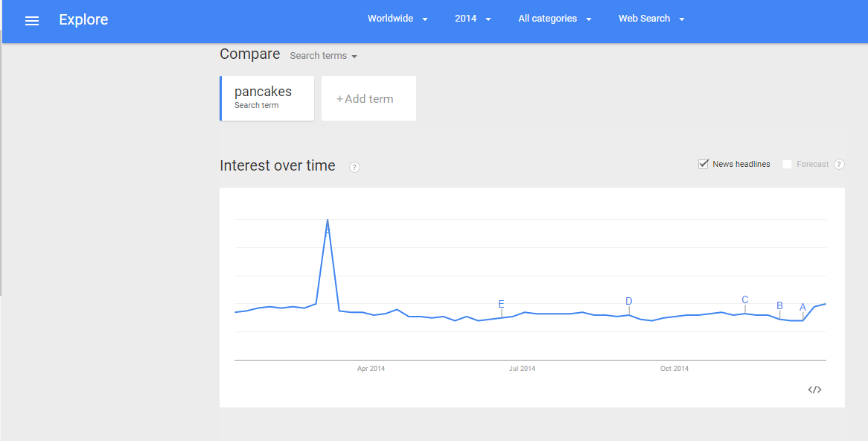Click the Explore title in header
868x441 pixels.
(83, 20)
